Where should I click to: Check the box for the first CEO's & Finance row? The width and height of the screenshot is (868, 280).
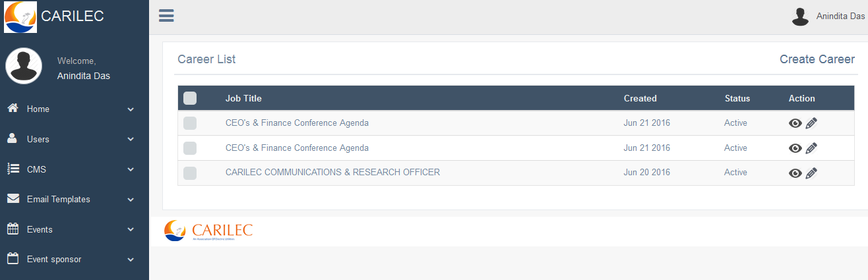click(x=190, y=123)
